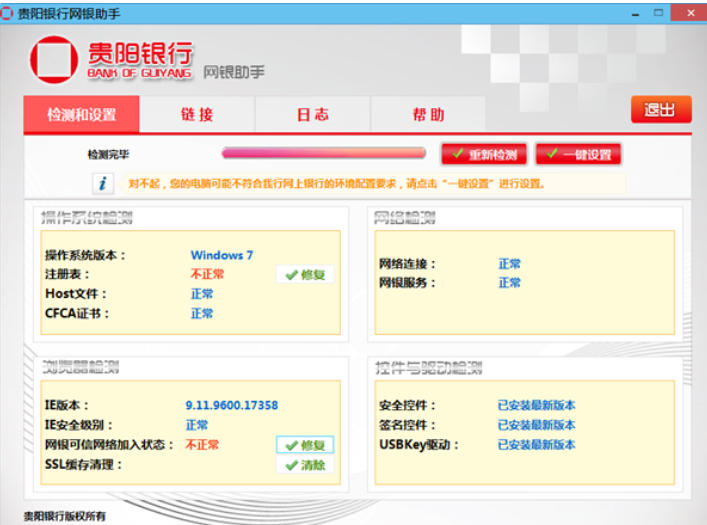This screenshot has width=707, height=525.
Task: Click 正常 status beside IE安全级别
Action: 197,425
